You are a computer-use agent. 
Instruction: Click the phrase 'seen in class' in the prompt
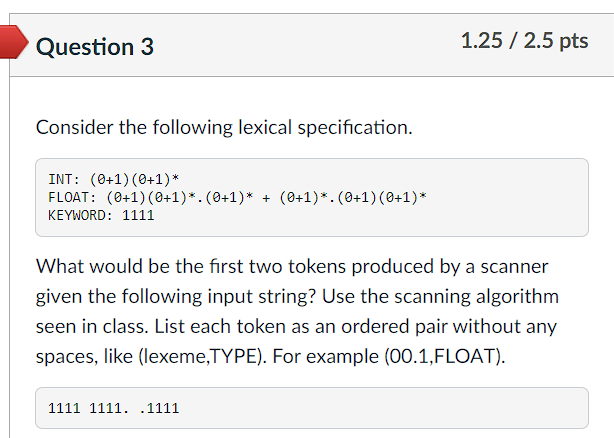[x=90, y=327]
